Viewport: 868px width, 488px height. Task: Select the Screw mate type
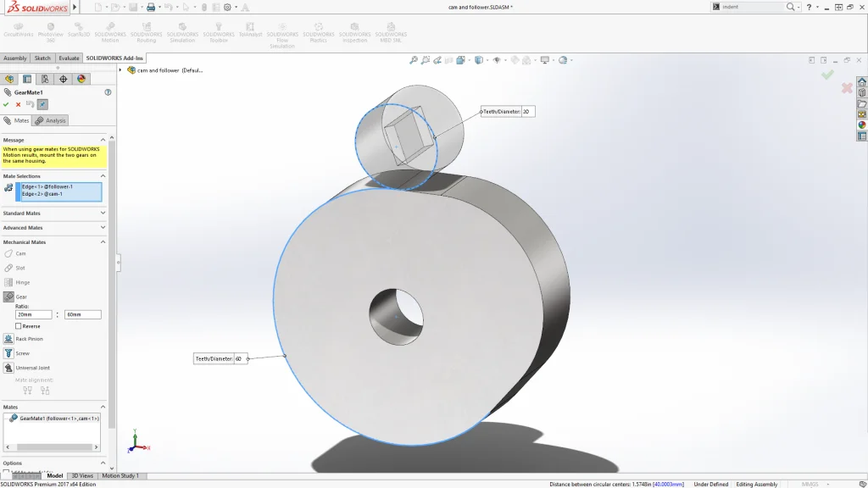click(22, 353)
